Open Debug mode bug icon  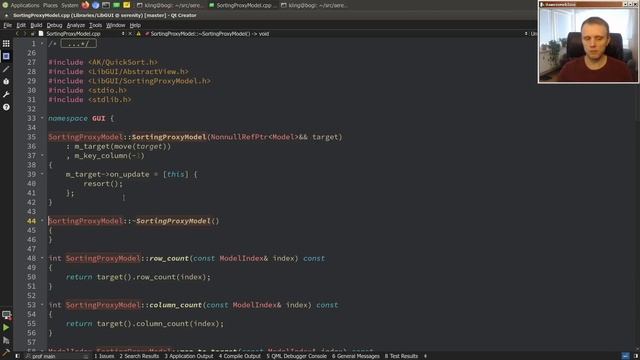pyautogui.click(x=6, y=82)
